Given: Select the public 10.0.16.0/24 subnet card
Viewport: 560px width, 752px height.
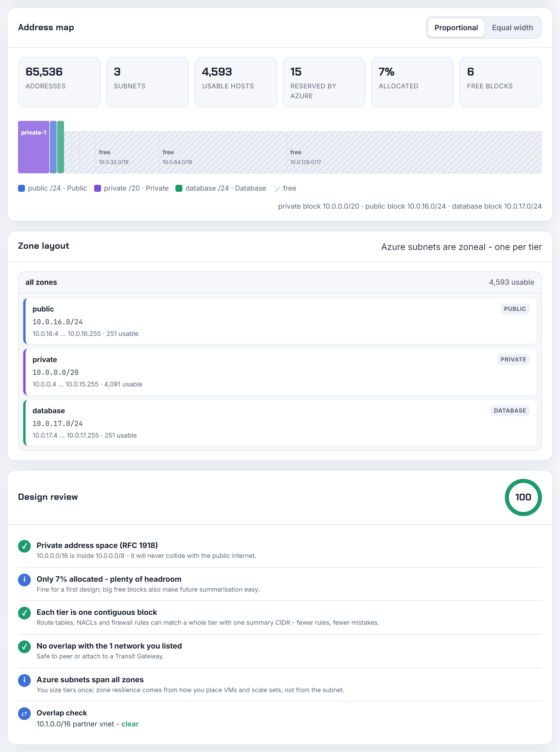Looking at the screenshot, I should 280,321.
